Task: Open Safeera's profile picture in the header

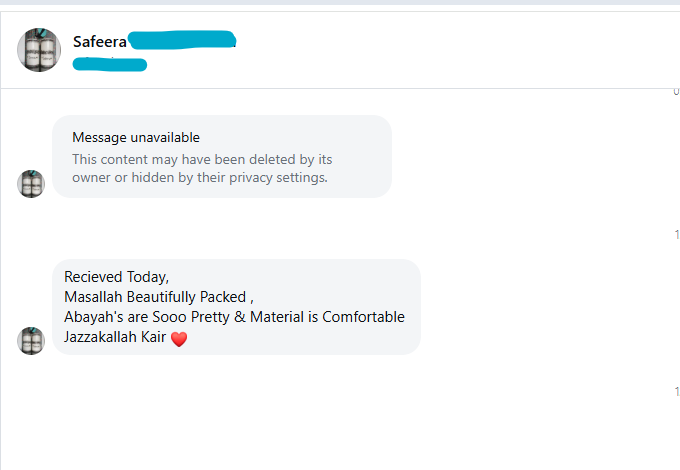Action: (39, 50)
